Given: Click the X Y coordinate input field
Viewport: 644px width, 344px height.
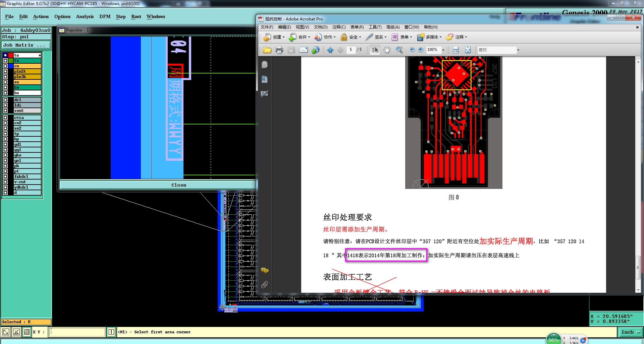Looking at the screenshot, I should (x=77, y=332).
